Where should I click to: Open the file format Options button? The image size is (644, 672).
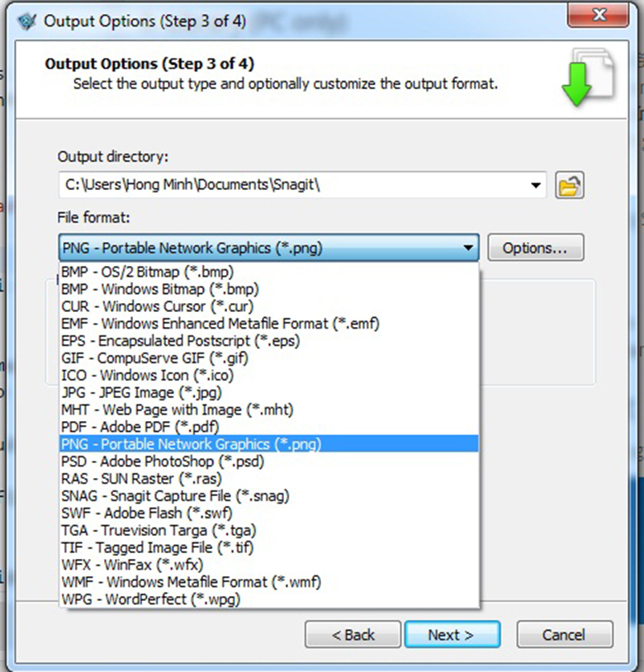pyautogui.click(x=535, y=248)
